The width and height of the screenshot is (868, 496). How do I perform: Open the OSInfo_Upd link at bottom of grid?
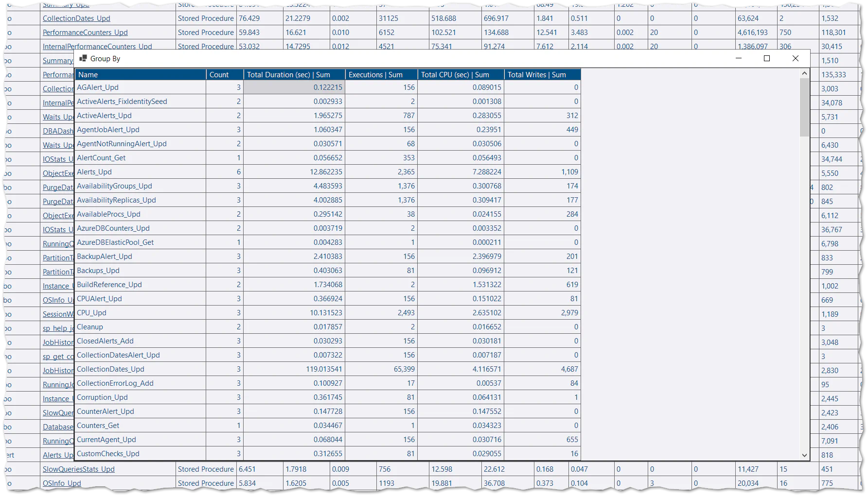click(x=62, y=483)
